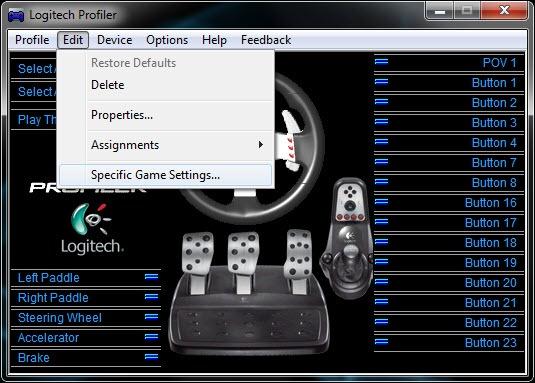Screen dimensions: 535x383
Task: Select the Button 17 label
Action: (491, 223)
